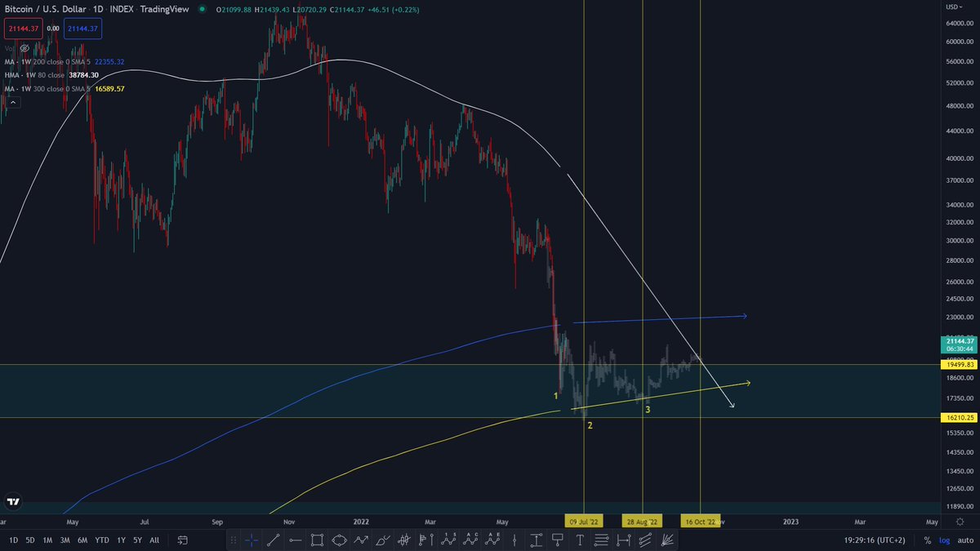Viewport: 980px width, 551px height.
Task: Click the yellow wave label 3
Action: coord(648,409)
